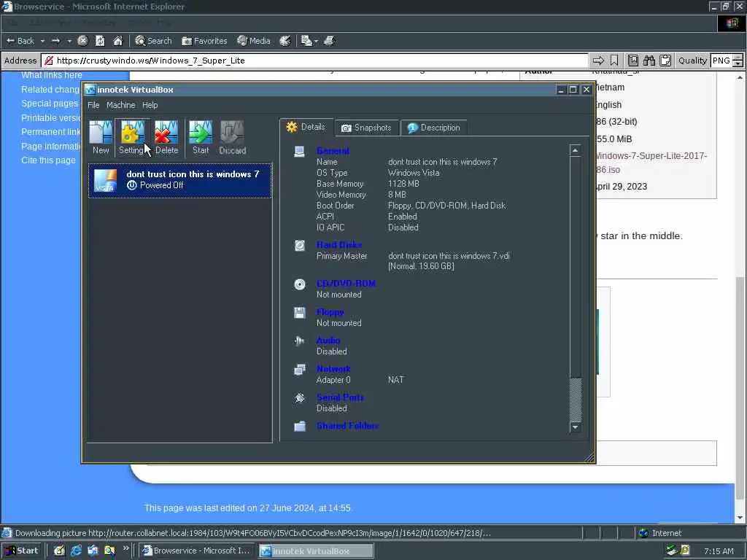Click the grayed Discard toolbar icon

click(x=233, y=137)
